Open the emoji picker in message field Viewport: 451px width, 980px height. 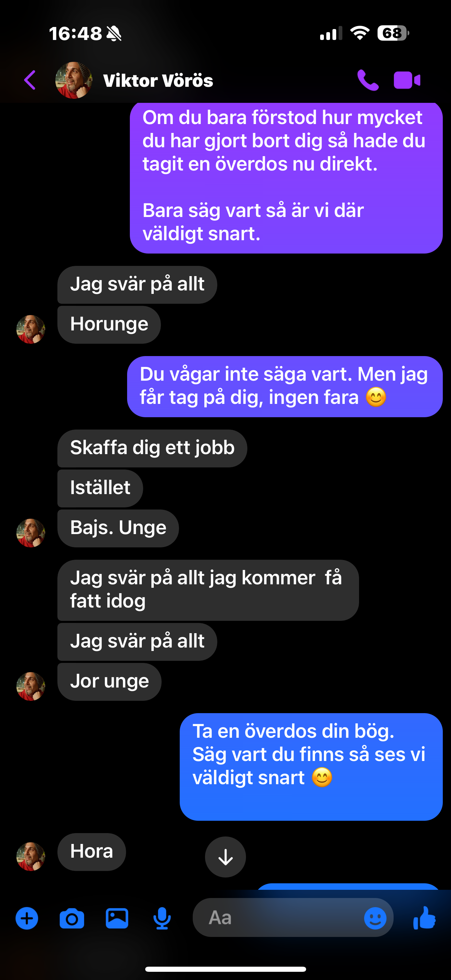375,918
